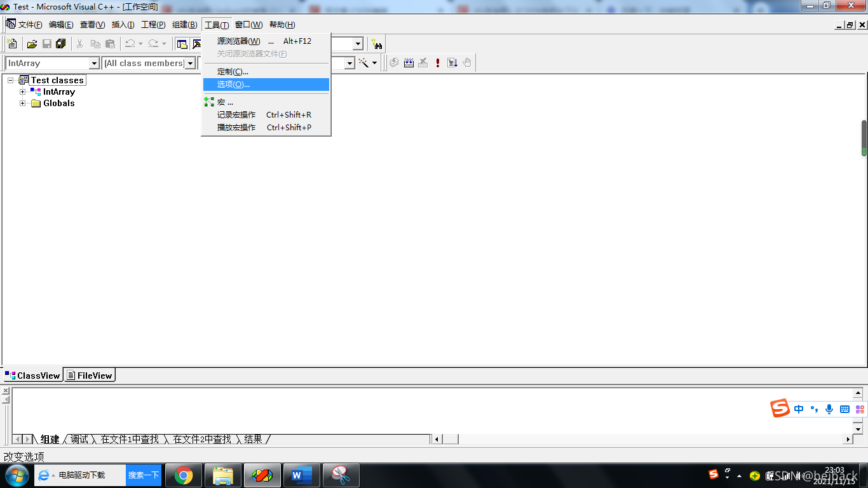Open the Redo history dropdown arrow
This screenshot has height=488, width=868.
(164, 44)
